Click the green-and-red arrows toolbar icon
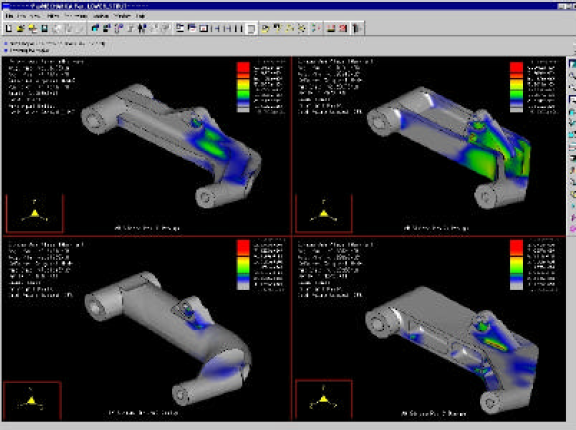 (315, 28)
